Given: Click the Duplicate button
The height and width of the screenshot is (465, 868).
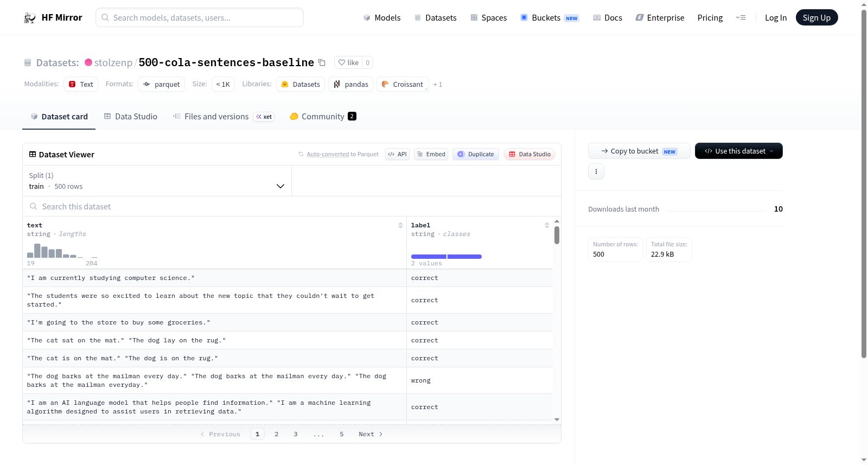Looking at the screenshot, I should 476,155.
